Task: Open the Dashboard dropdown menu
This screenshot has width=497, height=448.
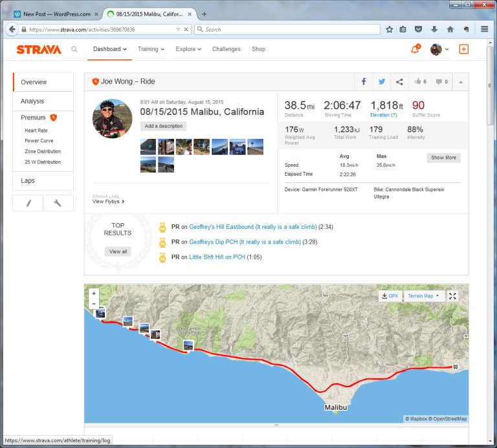Action: tap(109, 49)
